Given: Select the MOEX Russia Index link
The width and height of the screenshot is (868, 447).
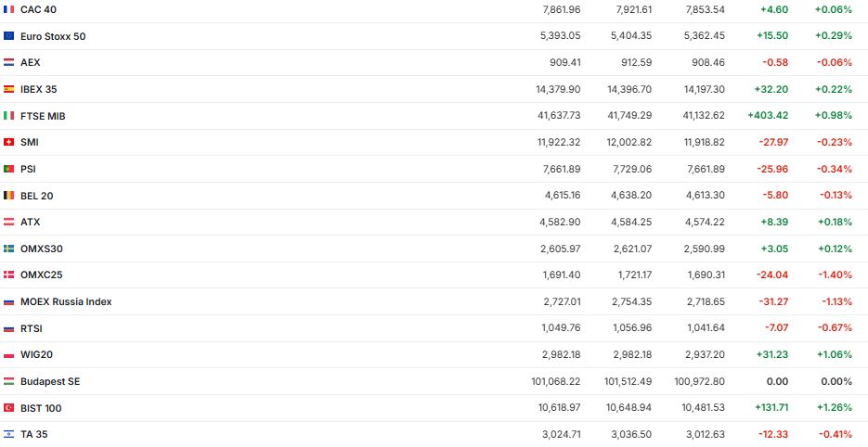Looking at the screenshot, I should [66, 301].
